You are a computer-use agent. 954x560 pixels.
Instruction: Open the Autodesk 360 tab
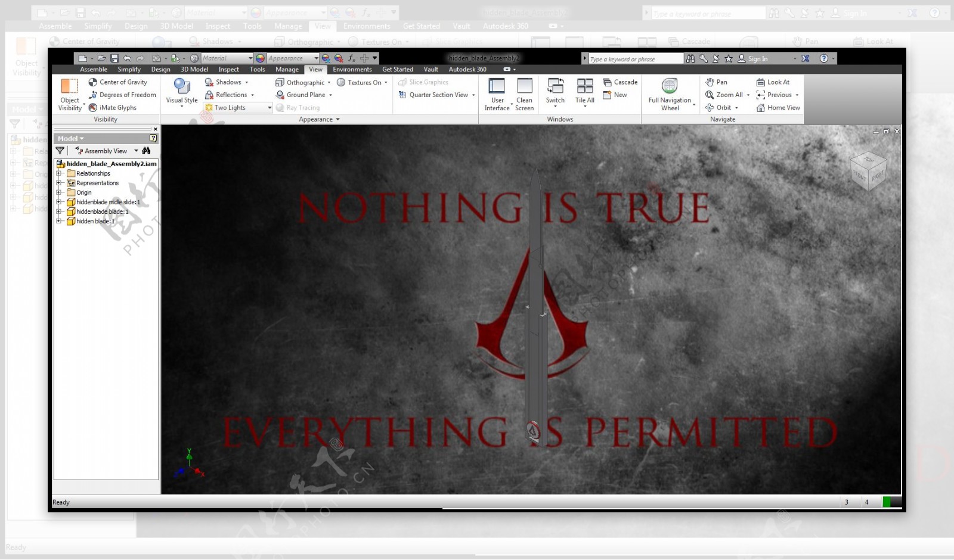click(x=467, y=70)
